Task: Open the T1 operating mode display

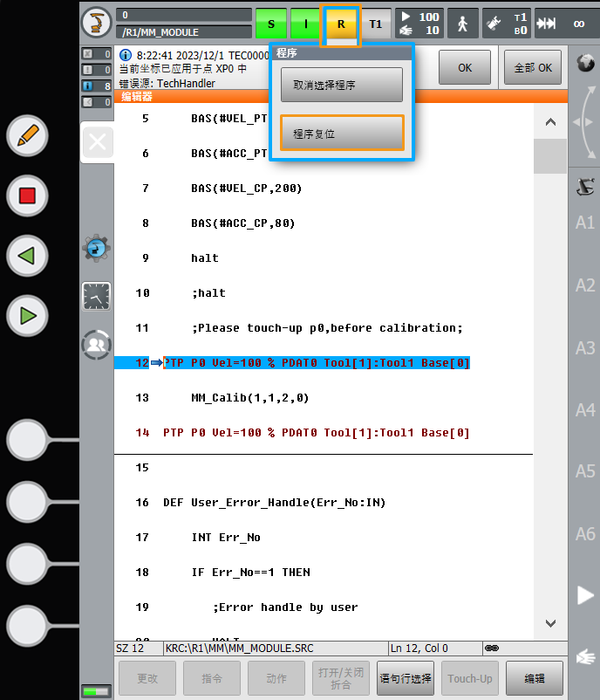Action: [x=376, y=24]
